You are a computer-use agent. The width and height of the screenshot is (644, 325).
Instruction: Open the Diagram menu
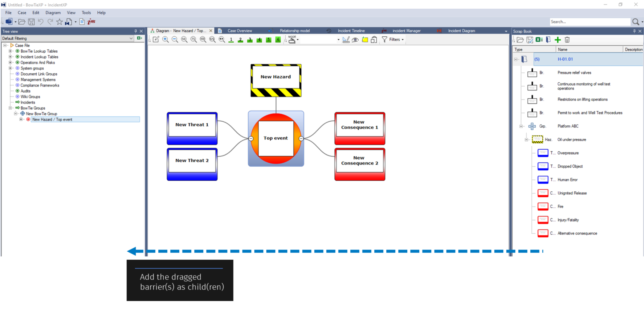[x=53, y=13]
